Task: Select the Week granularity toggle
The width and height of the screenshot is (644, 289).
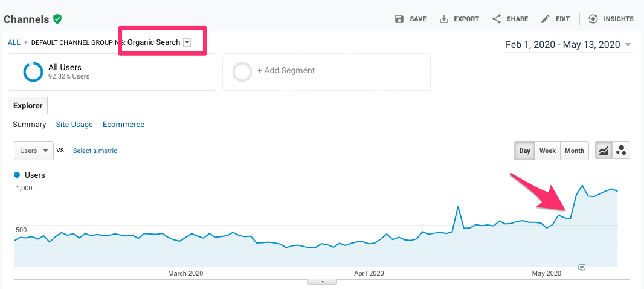Action: [547, 151]
